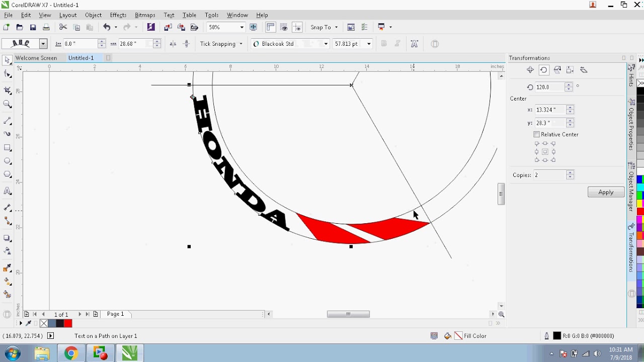The height and width of the screenshot is (362, 644).
Task: Select the Text tool in toolbox
Action: click(7, 191)
